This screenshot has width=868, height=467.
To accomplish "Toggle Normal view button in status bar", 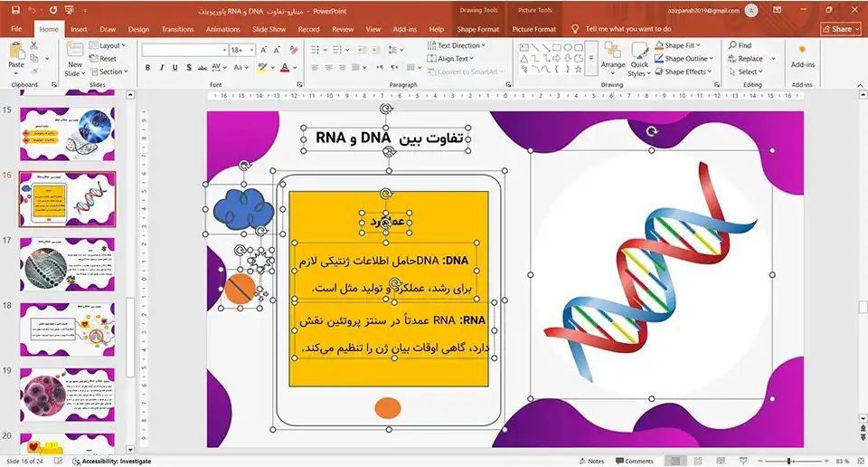I will click(675, 461).
